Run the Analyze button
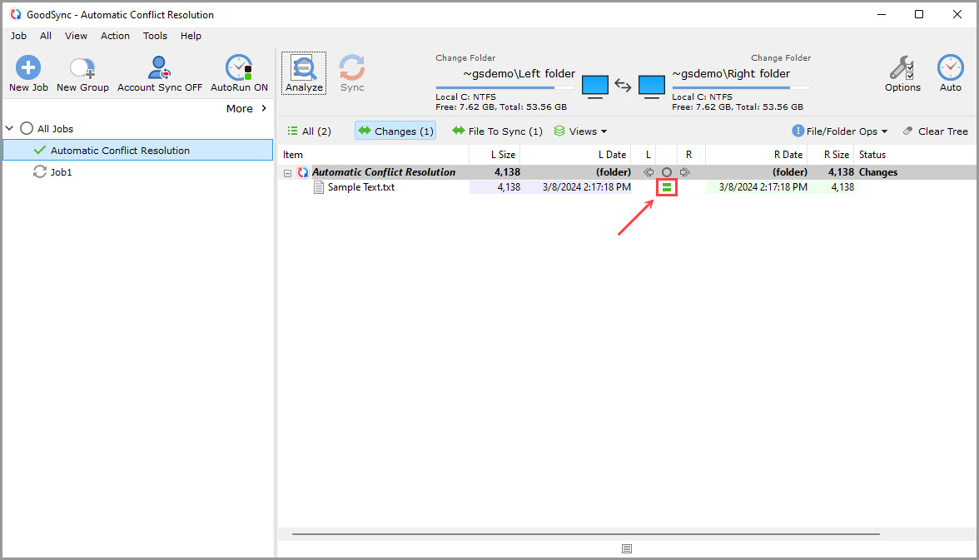The width and height of the screenshot is (979, 560). (303, 73)
